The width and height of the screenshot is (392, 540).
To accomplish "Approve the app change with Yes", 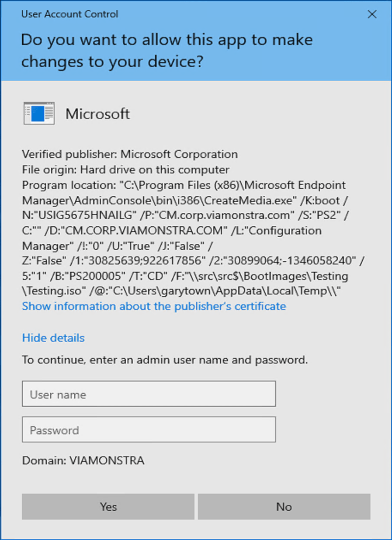I will tap(108, 507).
